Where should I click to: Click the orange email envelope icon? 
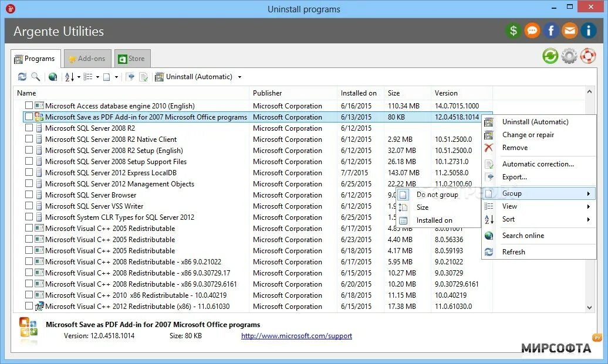pos(570,30)
